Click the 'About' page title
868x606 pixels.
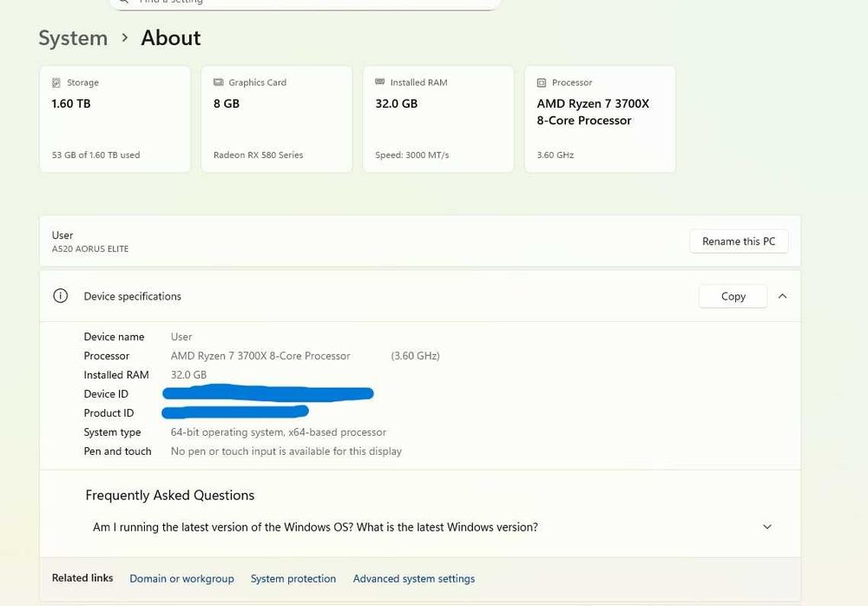170,38
